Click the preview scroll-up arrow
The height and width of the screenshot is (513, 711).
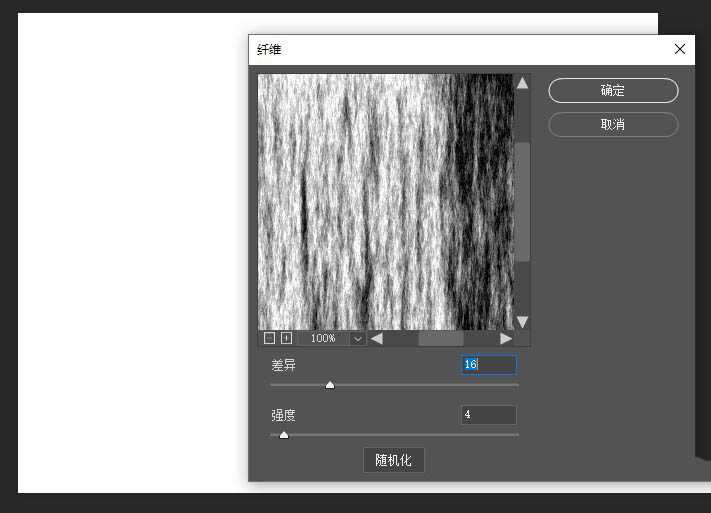[x=522, y=84]
